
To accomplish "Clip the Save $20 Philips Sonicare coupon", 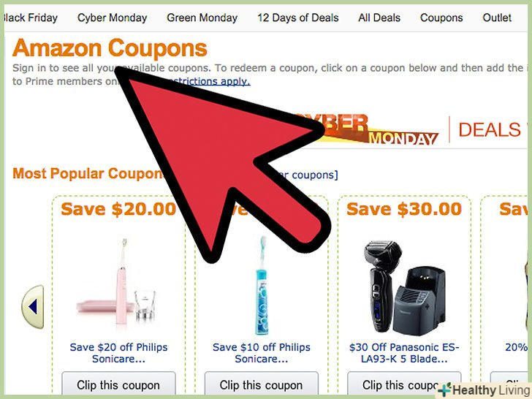I will tap(118, 385).
